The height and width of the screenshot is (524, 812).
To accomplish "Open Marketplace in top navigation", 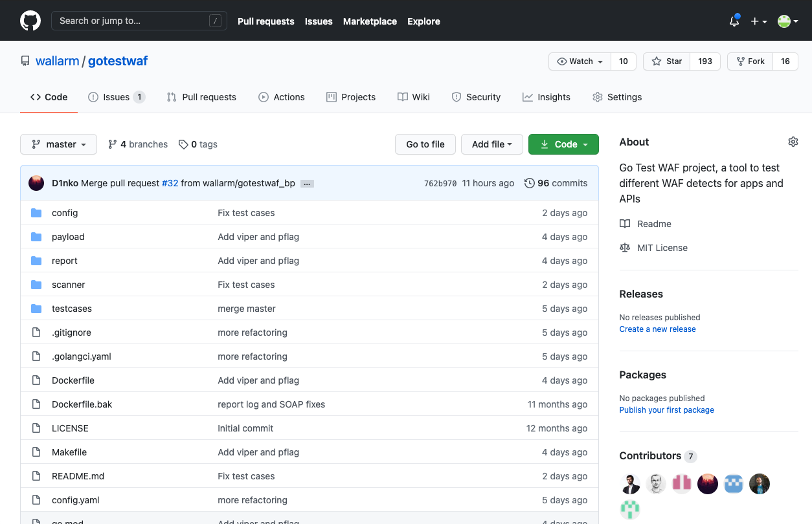I will [370, 21].
